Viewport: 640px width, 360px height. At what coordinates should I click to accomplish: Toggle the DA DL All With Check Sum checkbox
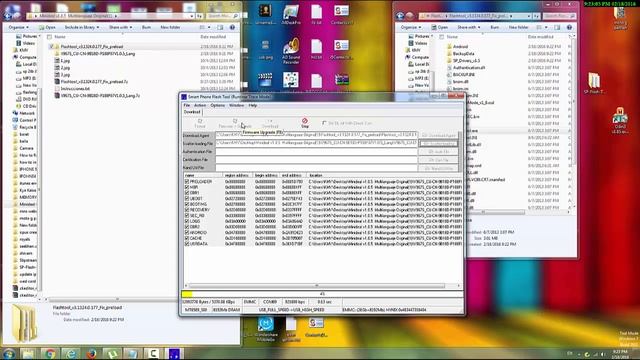[324, 123]
